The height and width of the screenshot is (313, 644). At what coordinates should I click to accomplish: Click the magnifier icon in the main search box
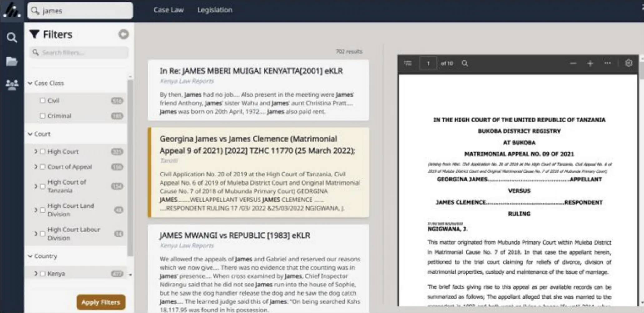pyautogui.click(x=35, y=11)
